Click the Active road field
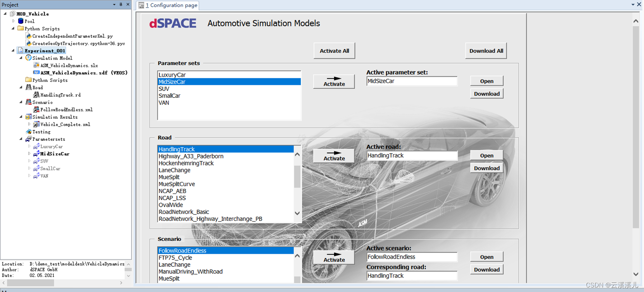 (x=412, y=156)
